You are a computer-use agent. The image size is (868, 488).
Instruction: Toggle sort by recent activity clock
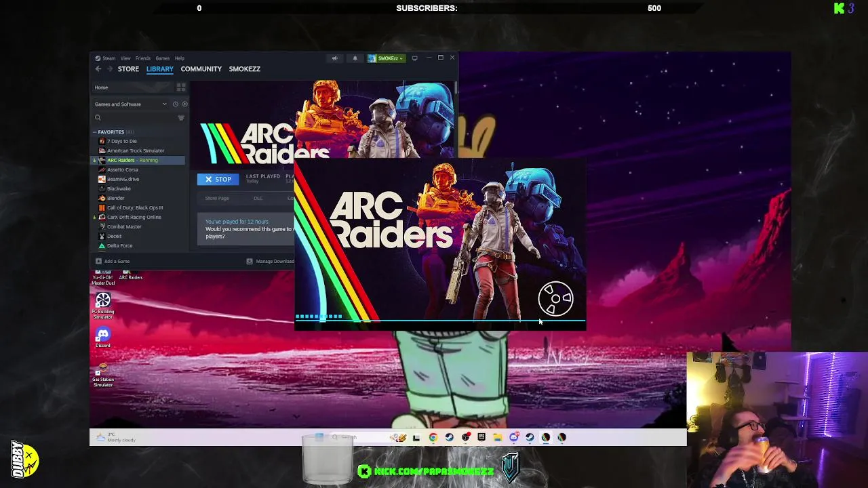pos(175,104)
